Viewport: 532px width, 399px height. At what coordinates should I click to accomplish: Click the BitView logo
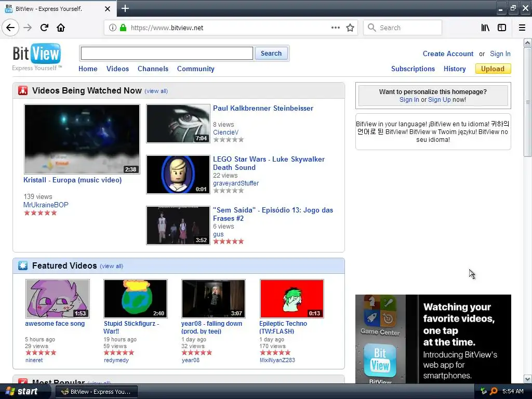37,57
